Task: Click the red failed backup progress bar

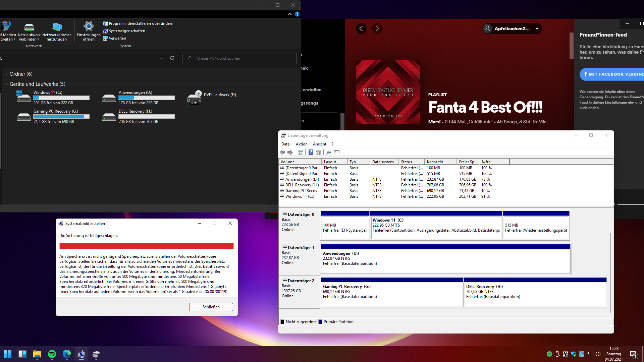Action: tap(147, 246)
